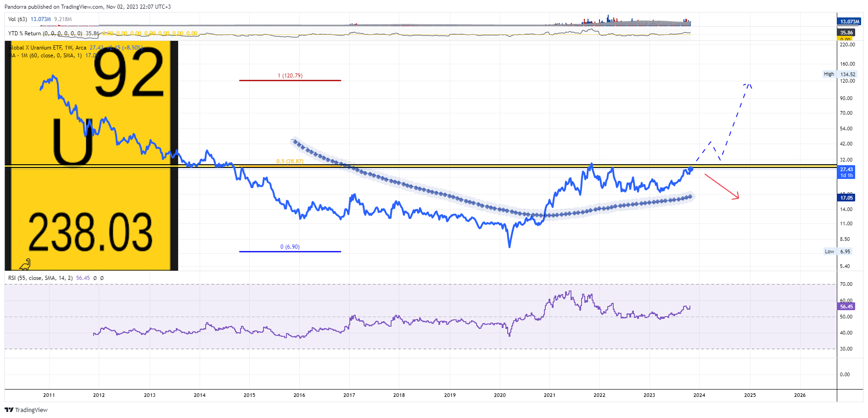Click the volume tag 13.073M on the axis
The height and width of the screenshot is (418, 868).
point(849,22)
